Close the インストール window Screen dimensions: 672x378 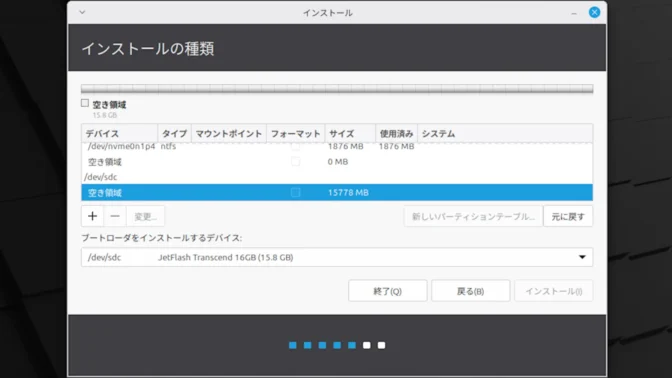tap(594, 12)
